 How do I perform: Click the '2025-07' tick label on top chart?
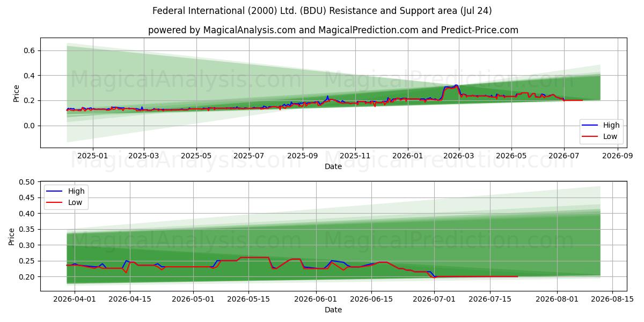coord(249,156)
